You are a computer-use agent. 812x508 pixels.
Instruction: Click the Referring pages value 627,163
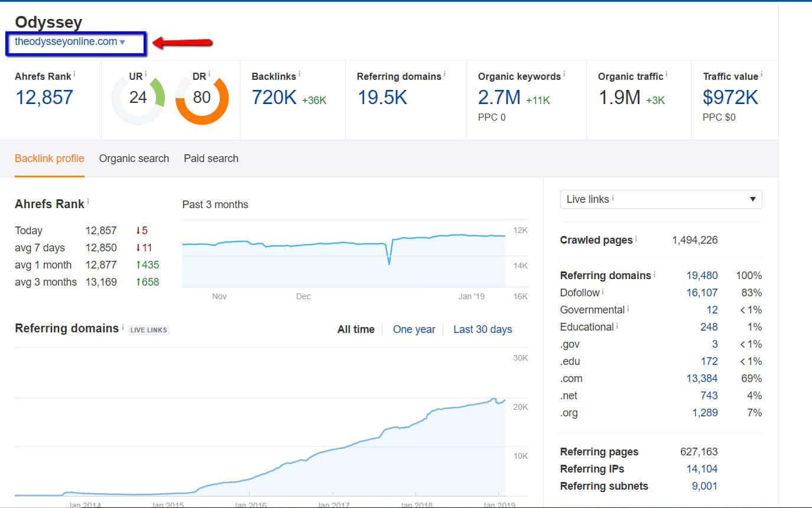(699, 452)
